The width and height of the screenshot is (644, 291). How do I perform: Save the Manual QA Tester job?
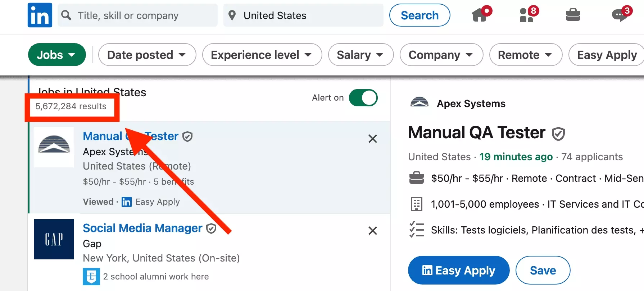click(x=543, y=270)
